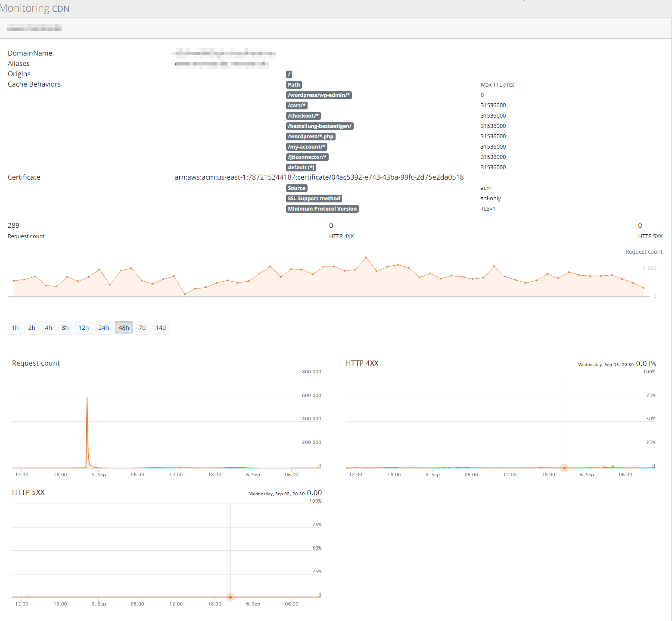The image size is (672, 621).
Task: Click the /cart/* cache behavior badge
Action: (296, 106)
